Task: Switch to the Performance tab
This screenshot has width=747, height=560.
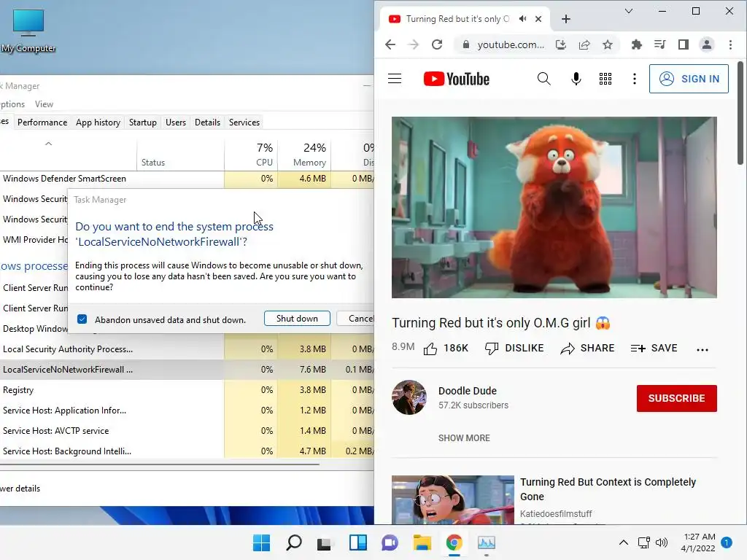Action: pyautogui.click(x=42, y=122)
